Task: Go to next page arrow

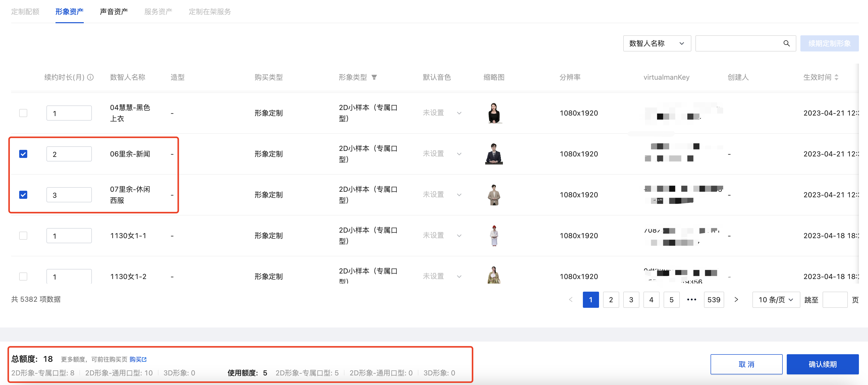Action: (736, 299)
